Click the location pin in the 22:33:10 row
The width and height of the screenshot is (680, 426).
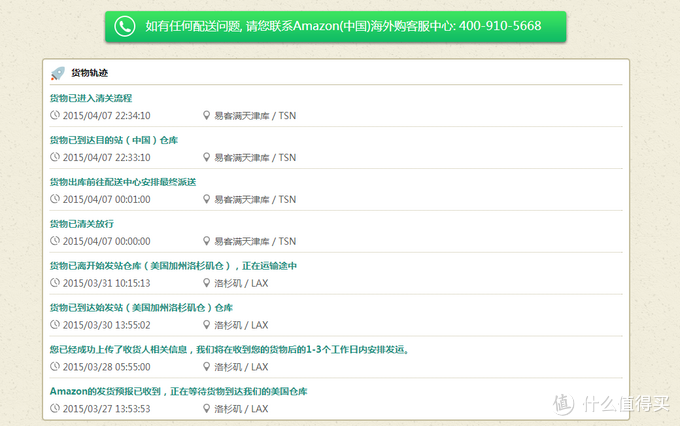coord(206,157)
